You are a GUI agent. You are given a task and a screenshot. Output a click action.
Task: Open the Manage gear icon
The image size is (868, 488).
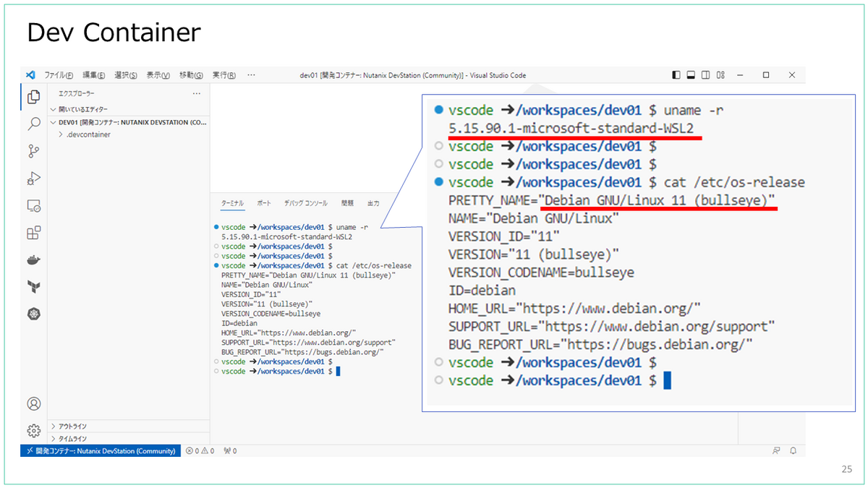[x=33, y=430]
